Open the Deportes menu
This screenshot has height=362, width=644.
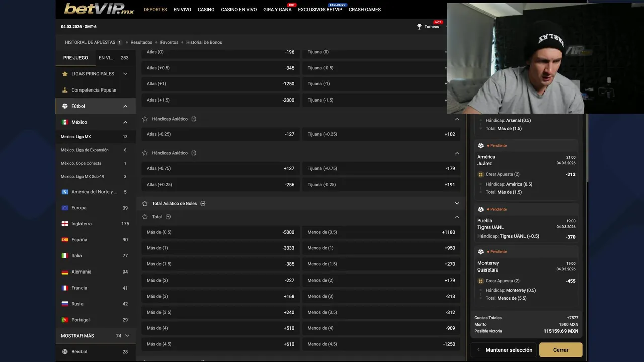point(155,10)
